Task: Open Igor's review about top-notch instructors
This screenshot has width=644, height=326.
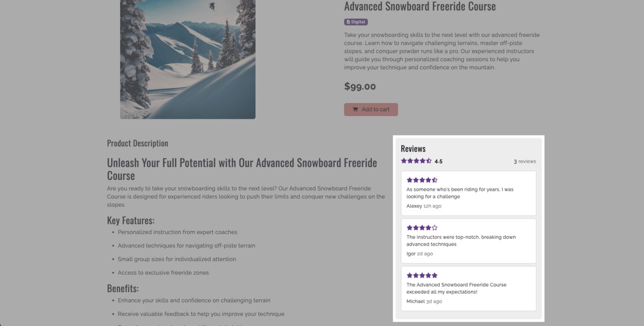Action: pos(469,241)
